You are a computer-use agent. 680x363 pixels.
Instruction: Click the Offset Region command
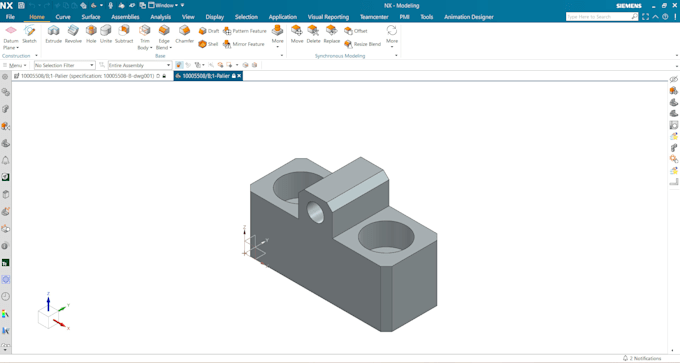pyautogui.click(x=356, y=31)
